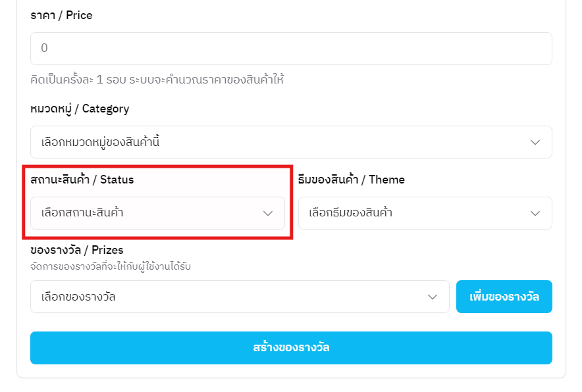Click the chevron arrow in the Prizes dropdown
This screenshot has width=582, height=392.
pyautogui.click(x=433, y=297)
